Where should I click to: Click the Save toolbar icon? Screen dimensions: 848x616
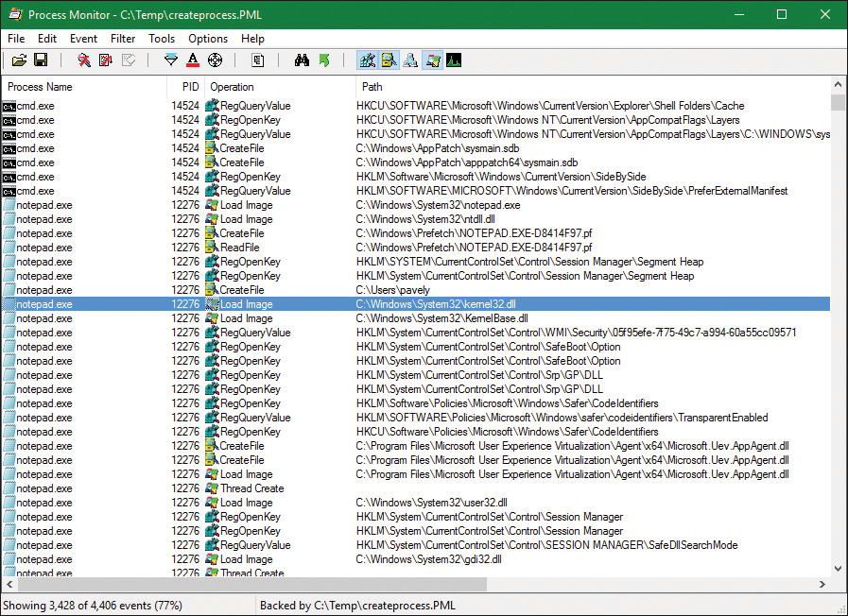coord(41,60)
